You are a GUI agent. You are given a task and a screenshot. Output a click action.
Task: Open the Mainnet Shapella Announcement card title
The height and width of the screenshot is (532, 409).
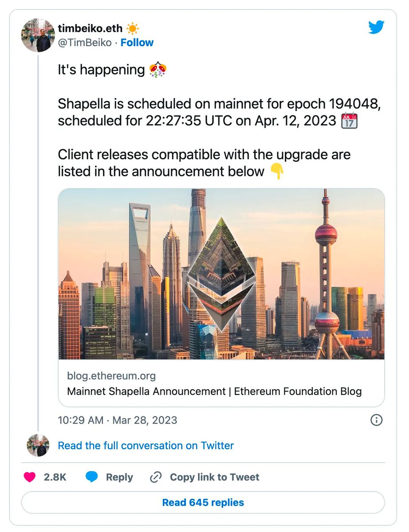pos(214,391)
